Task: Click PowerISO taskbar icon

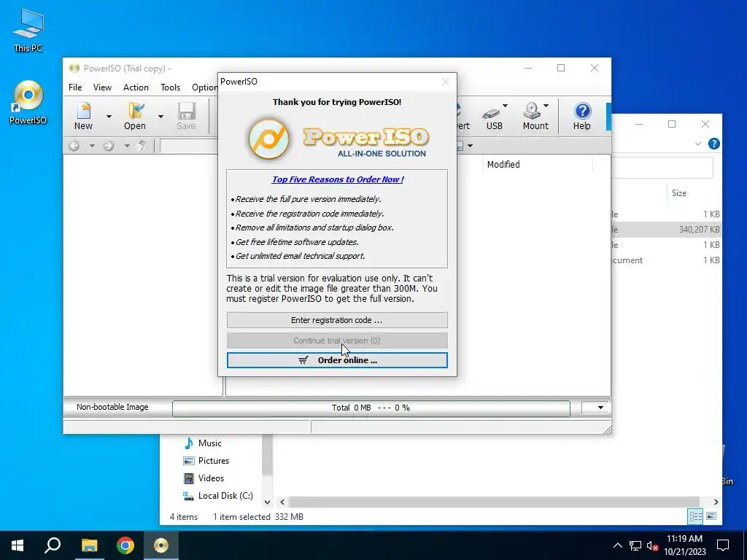Action: click(161, 545)
